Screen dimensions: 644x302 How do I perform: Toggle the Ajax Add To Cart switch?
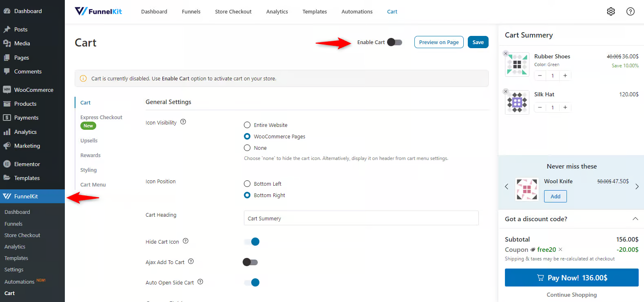tap(250, 262)
